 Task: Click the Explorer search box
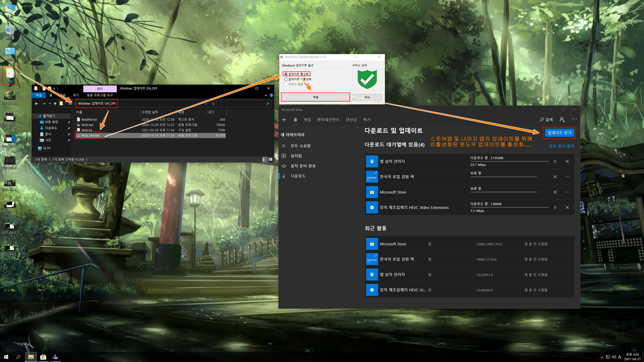click(245, 103)
